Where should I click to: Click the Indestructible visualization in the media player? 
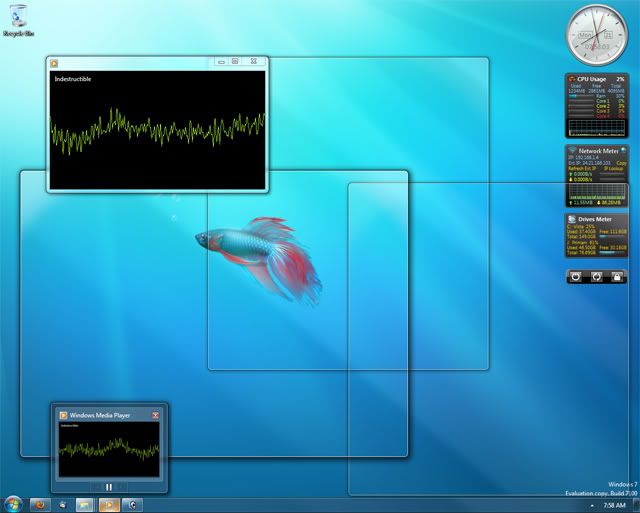pos(158,128)
